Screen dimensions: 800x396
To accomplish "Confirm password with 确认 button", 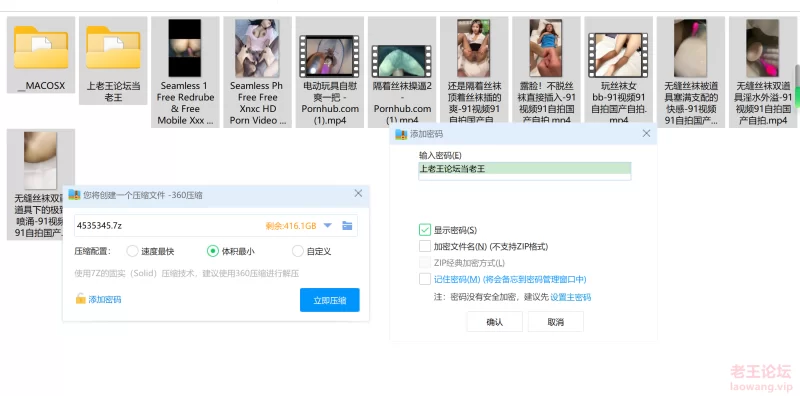I will click(x=494, y=322).
